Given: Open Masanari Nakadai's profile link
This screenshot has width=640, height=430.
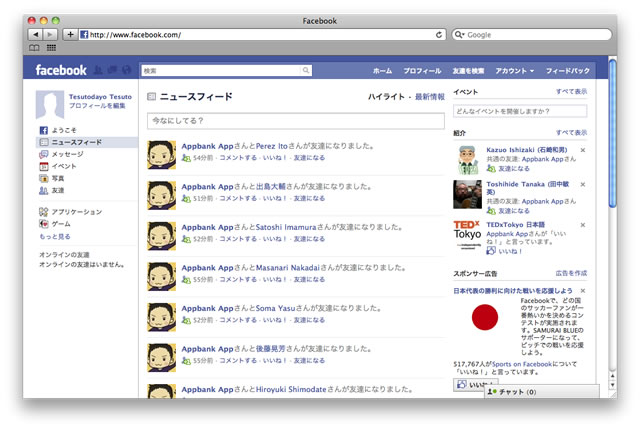Looking at the screenshot, I should pyautogui.click(x=288, y=268).
